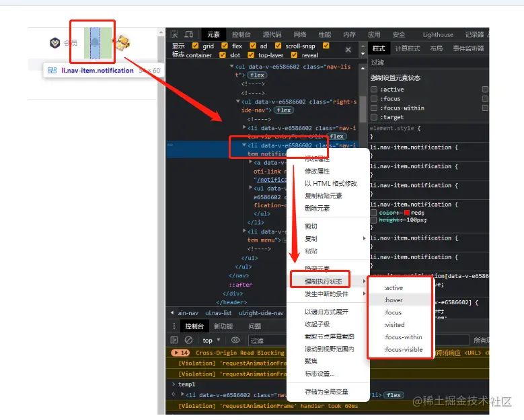This screenshot has width=524, height=420.
Task: Check the :active force state checkbox
Action: [374, 90]
